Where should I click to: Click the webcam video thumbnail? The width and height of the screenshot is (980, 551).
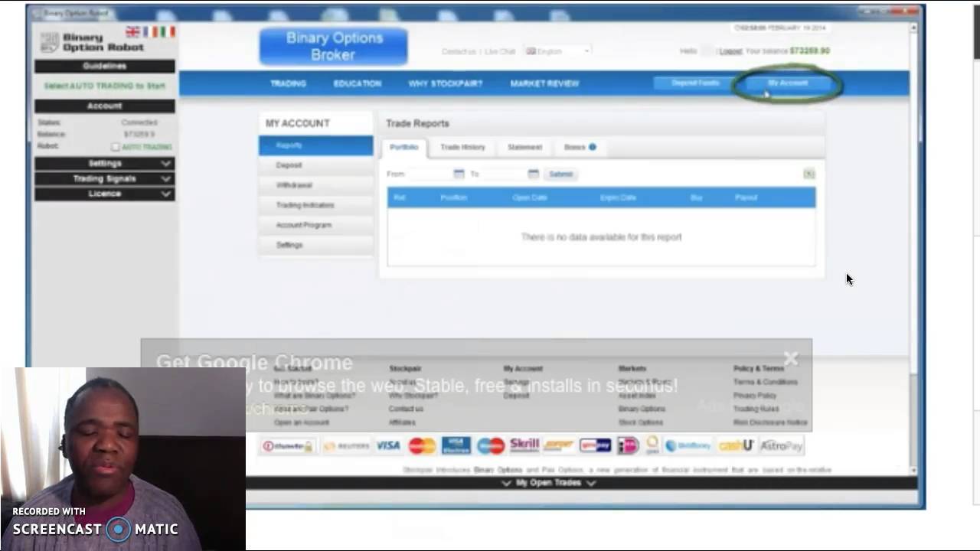pyautogui.click(x=122, y=459)
